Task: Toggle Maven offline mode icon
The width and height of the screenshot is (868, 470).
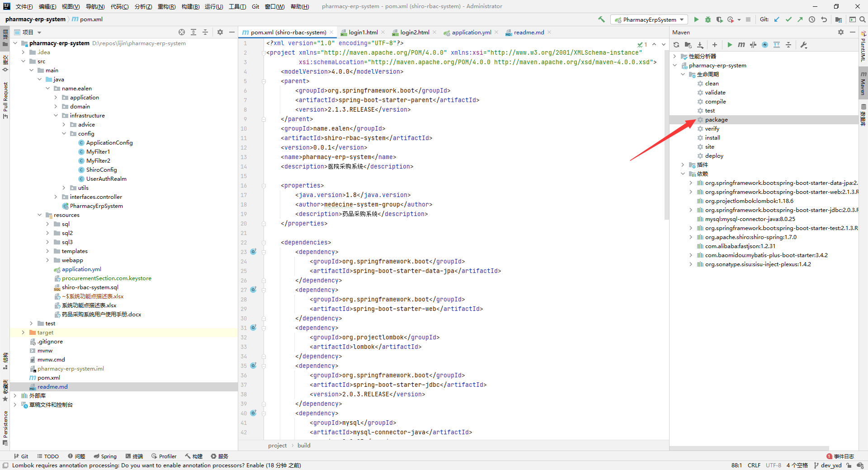Action: click(x=753, y=45)
